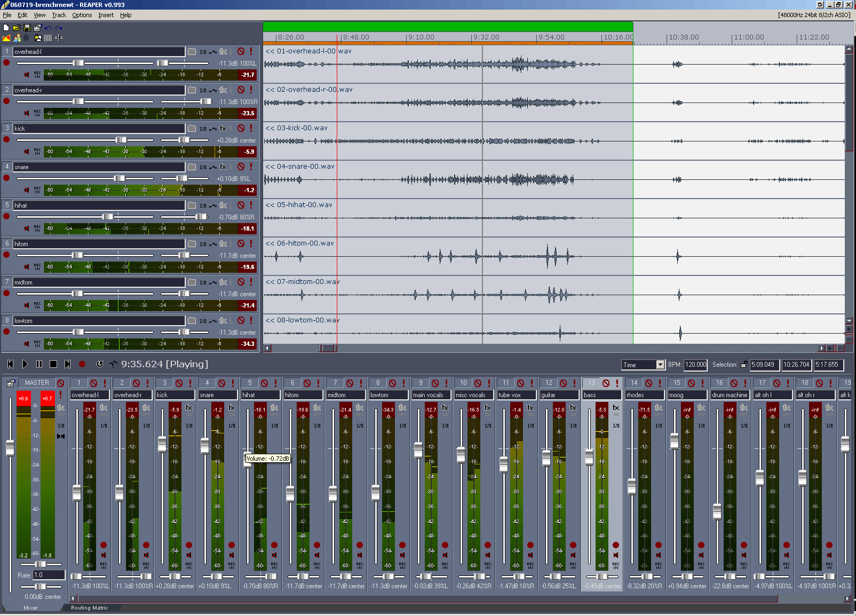Arm kick track for recording
This screenshot has width=856, height=616.
tap(6, 139)
